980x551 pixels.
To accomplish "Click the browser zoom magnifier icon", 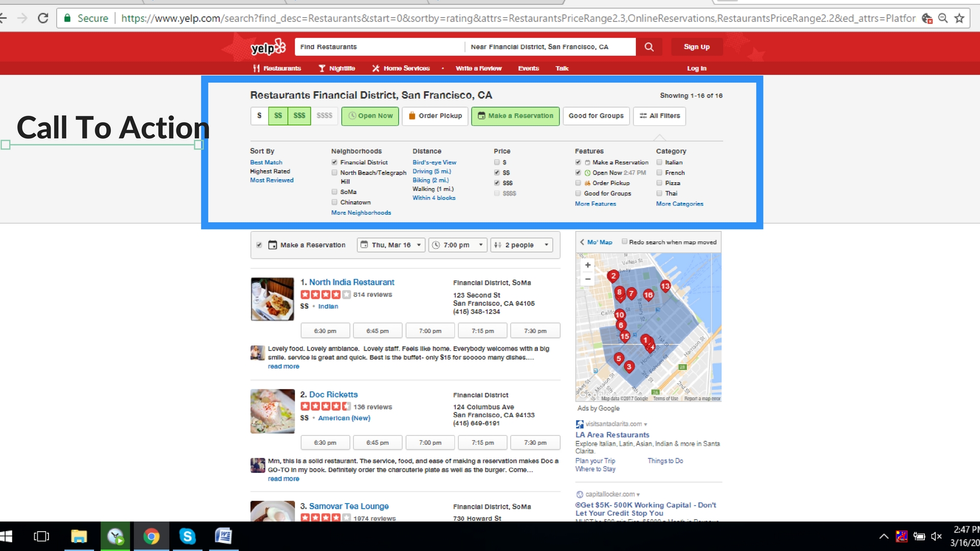I will 943,18.
